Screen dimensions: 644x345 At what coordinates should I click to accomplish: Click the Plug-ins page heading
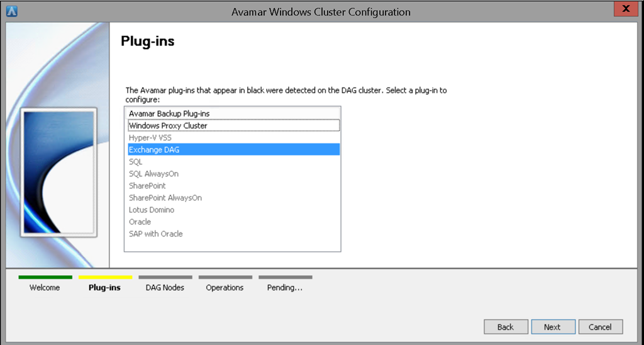pos(148,42)
